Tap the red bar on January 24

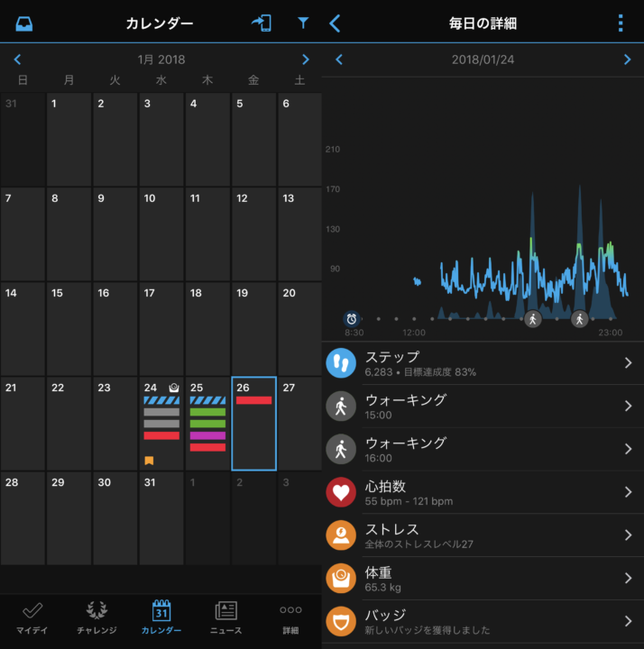click(161, 435)
